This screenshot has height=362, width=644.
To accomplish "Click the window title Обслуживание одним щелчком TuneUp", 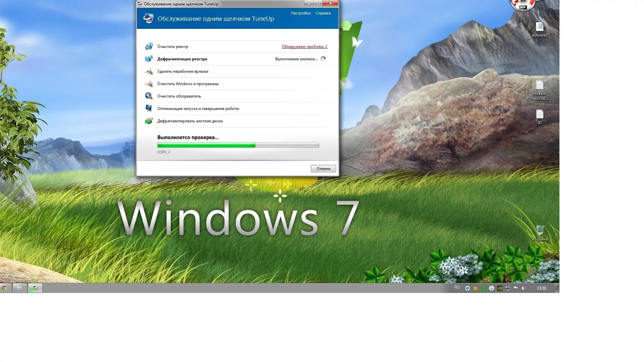I will [181, 4].
